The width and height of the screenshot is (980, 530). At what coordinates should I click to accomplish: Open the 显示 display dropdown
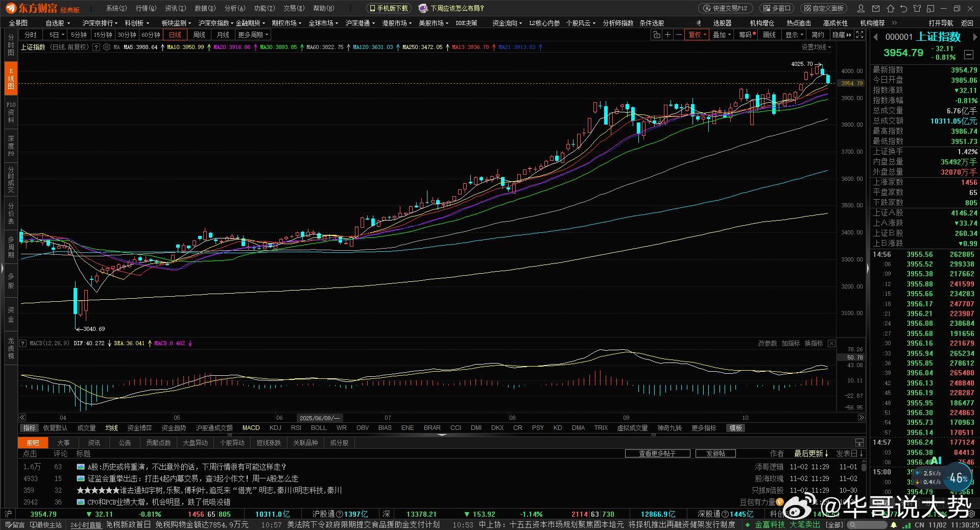[794, 35]
